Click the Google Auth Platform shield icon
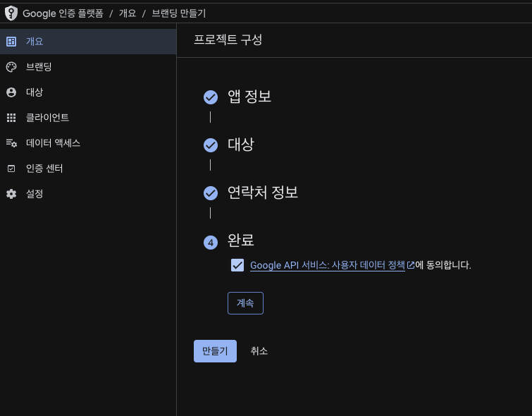The height and width of the screenshot is (416, 532). 11,13
